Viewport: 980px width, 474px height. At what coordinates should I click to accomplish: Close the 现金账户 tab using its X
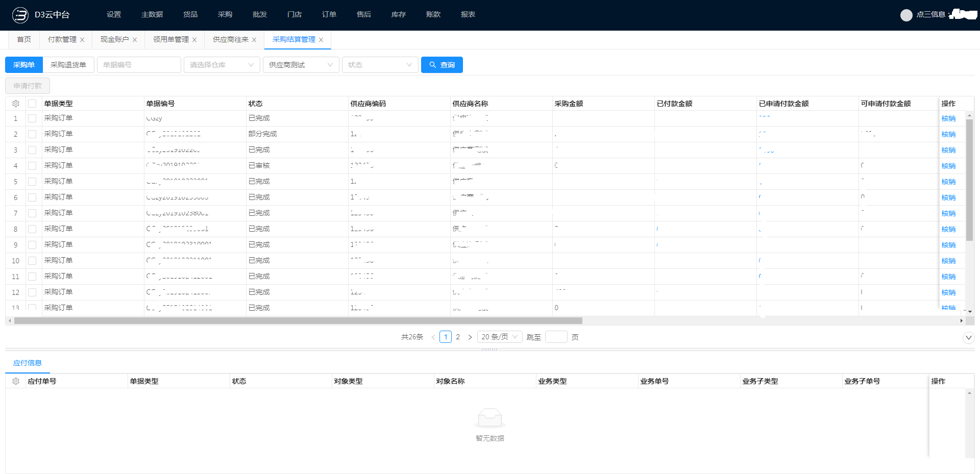click(x=135, y=40)
